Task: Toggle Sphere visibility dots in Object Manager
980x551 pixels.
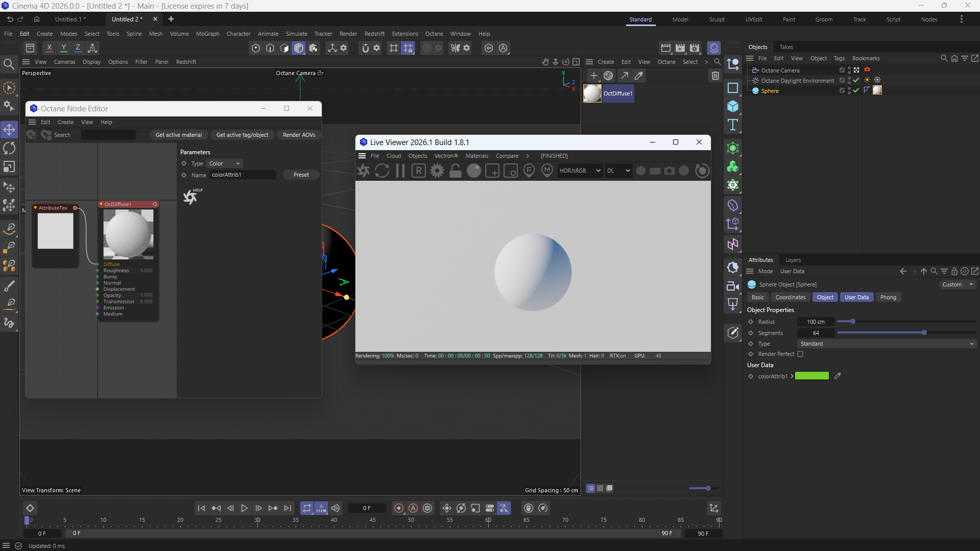Action: [x=849, y=91]
